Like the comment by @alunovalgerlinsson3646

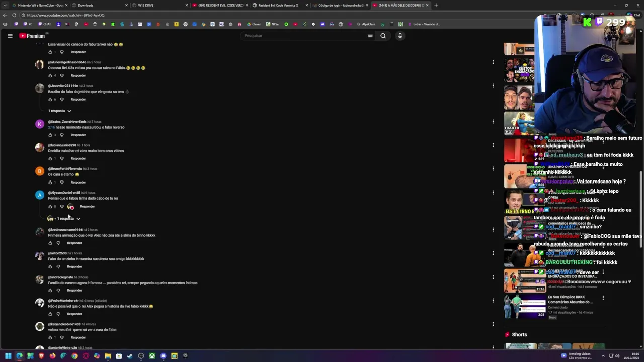pos(50,75)
